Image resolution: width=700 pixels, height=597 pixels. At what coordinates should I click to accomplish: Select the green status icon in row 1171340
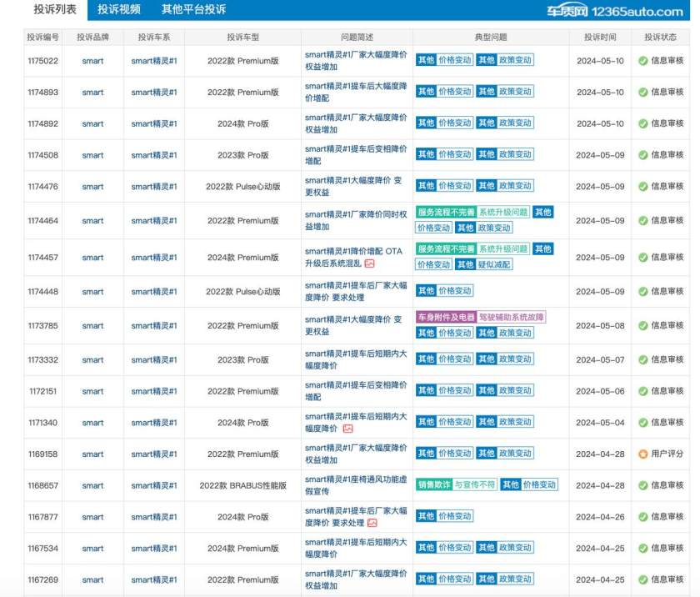point(642,423)
